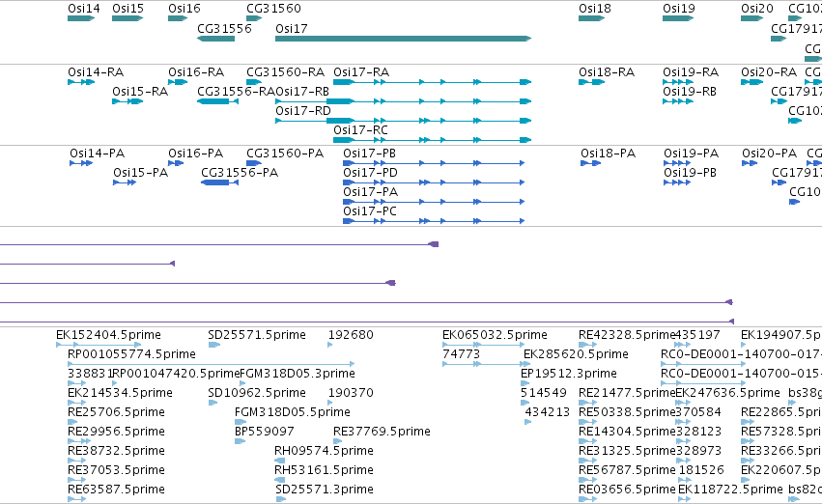Select the Osi18 gene label
Image resolution: width=822 pixels, height=504 pixels.
click(x=594, y=9)
